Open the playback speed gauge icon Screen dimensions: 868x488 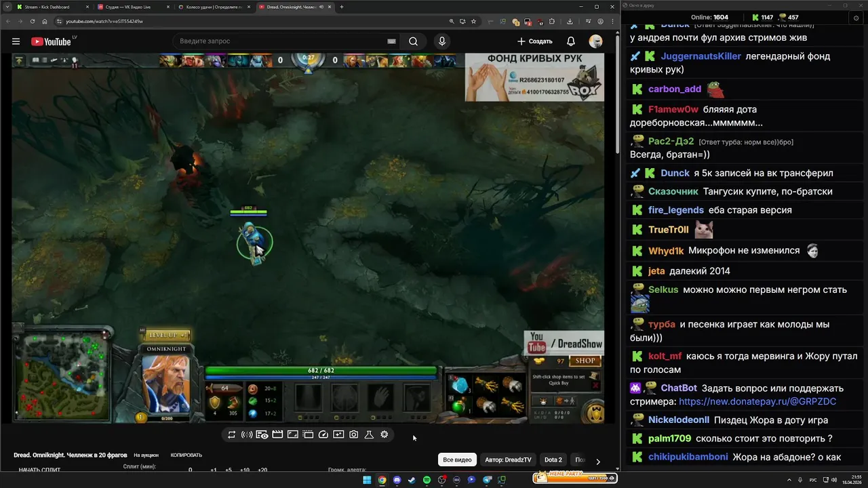coord(323,434)
